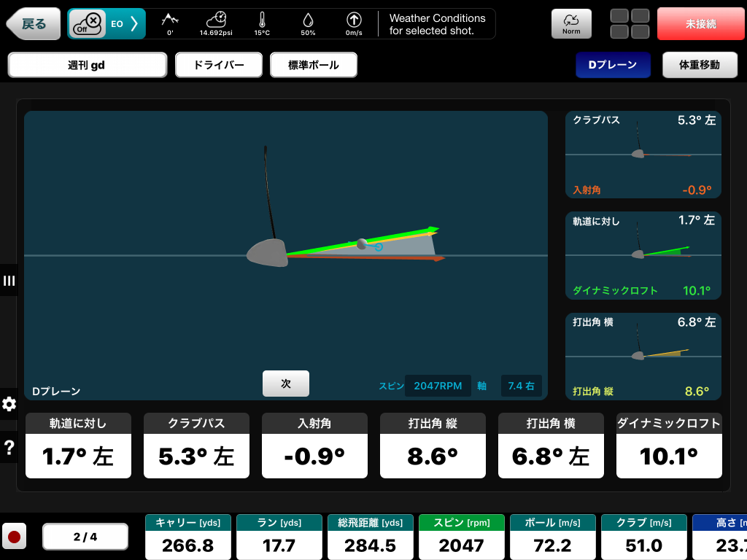The width and height of the screenshot is (747, 560).
Task: Click the 次 next button
Action: click(x=286, y=384)
